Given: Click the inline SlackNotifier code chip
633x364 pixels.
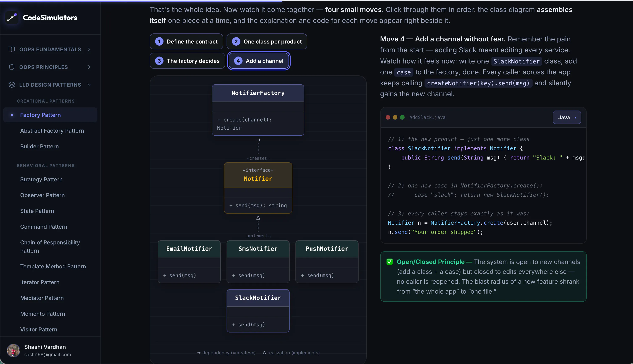Looking at the screenshot, I should 517,61.
